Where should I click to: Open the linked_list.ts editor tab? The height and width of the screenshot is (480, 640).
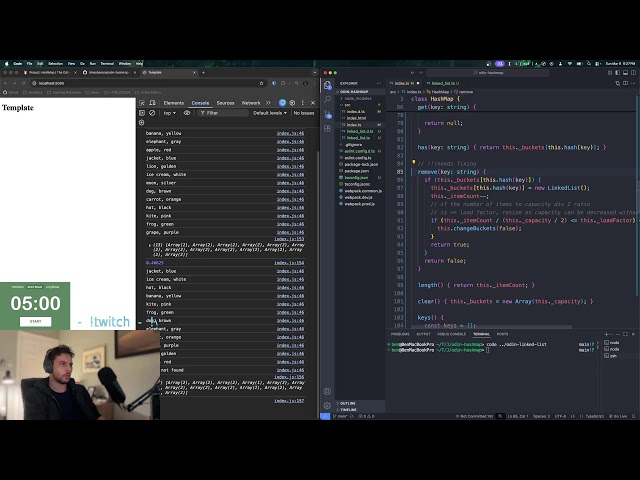point(443,83)
